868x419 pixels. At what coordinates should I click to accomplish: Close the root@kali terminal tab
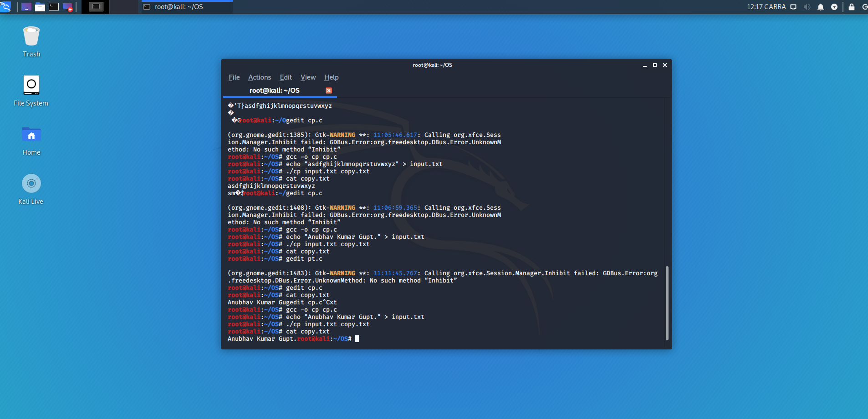click(329, 90)
